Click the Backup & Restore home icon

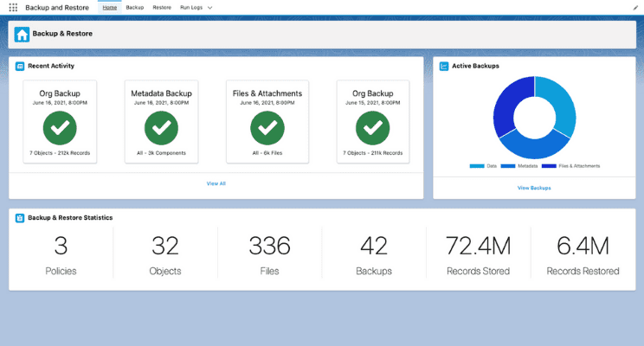[x=22, y=35]
